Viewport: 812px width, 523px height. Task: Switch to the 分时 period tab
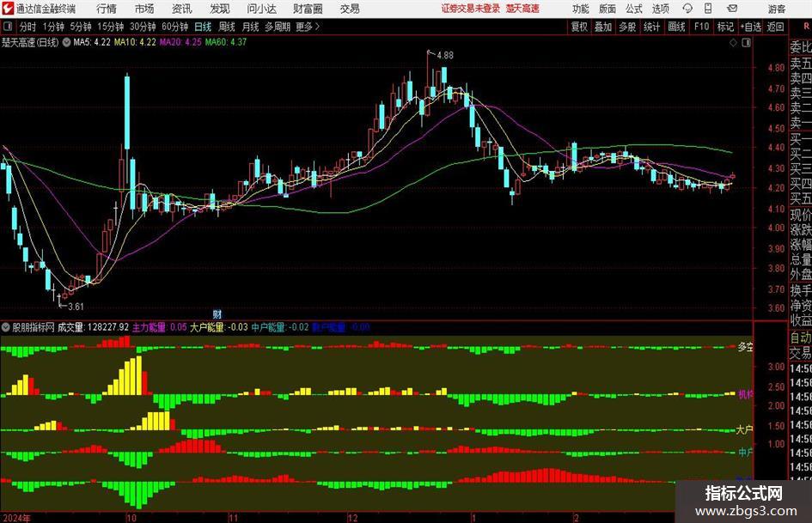[27, 27]
